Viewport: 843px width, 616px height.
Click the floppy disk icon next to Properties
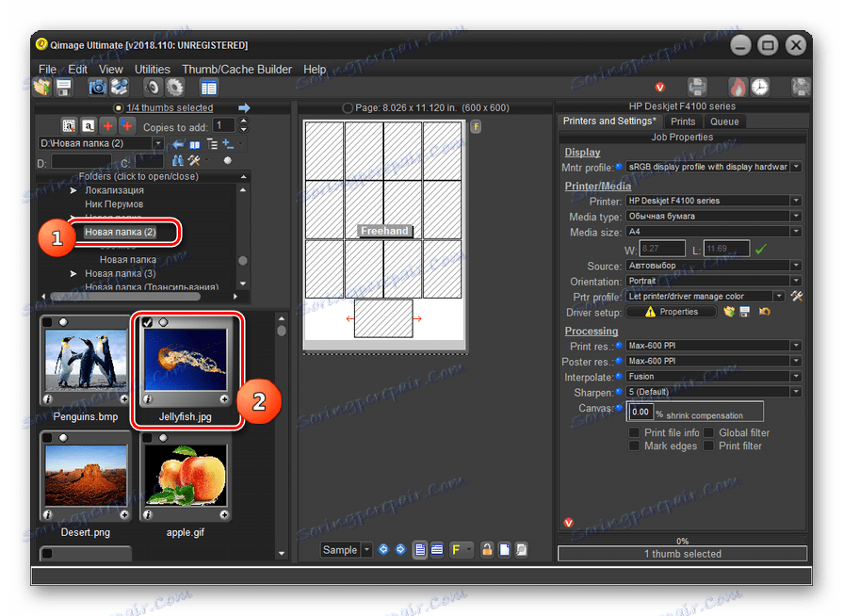point(745,312)
